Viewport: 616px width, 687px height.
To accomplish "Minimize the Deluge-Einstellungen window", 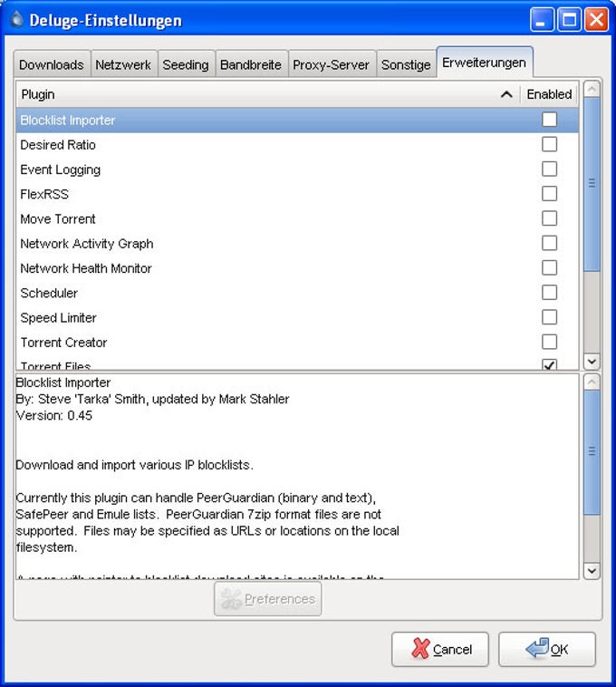I will [x=542, y=20].
